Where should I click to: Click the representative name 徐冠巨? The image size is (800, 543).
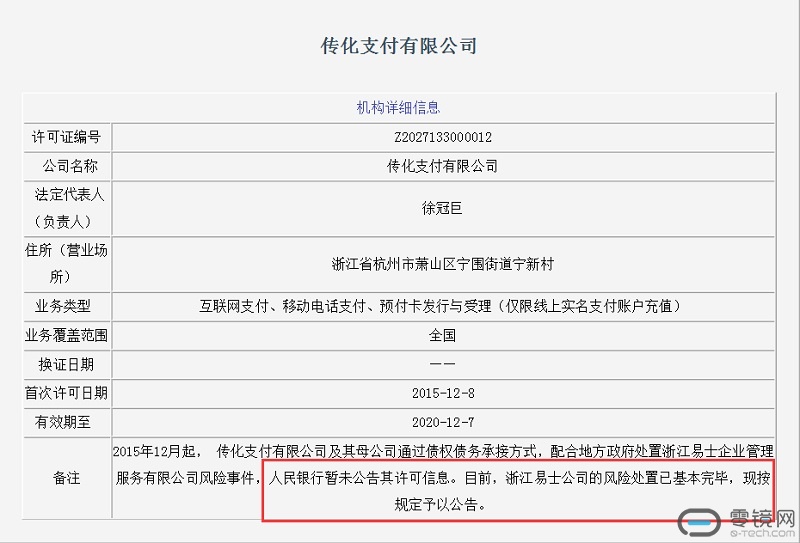pyautogui.click(x=442, y=208)
